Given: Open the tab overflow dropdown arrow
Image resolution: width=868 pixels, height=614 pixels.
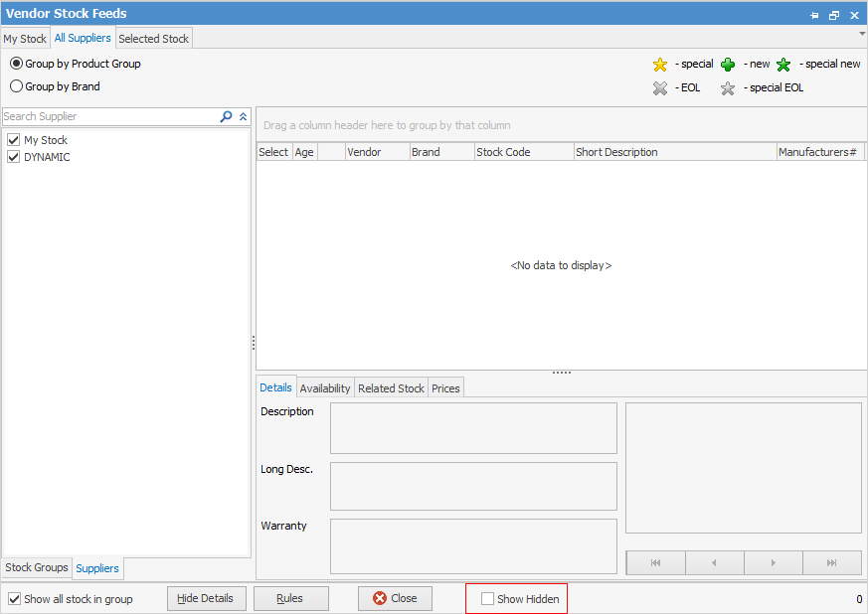Looking at the screenshot, I should [x=861, y=34].
